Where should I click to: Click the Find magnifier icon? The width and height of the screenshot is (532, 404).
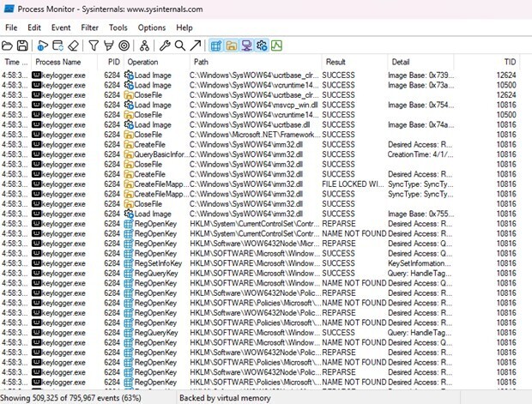(x=180, y=45)
